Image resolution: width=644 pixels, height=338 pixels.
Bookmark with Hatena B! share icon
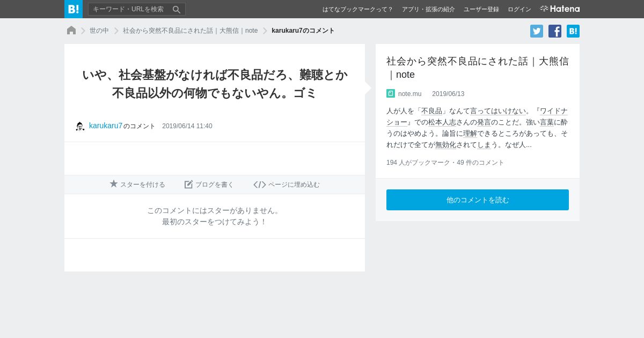pyautogui.click(x=573, y=31)
